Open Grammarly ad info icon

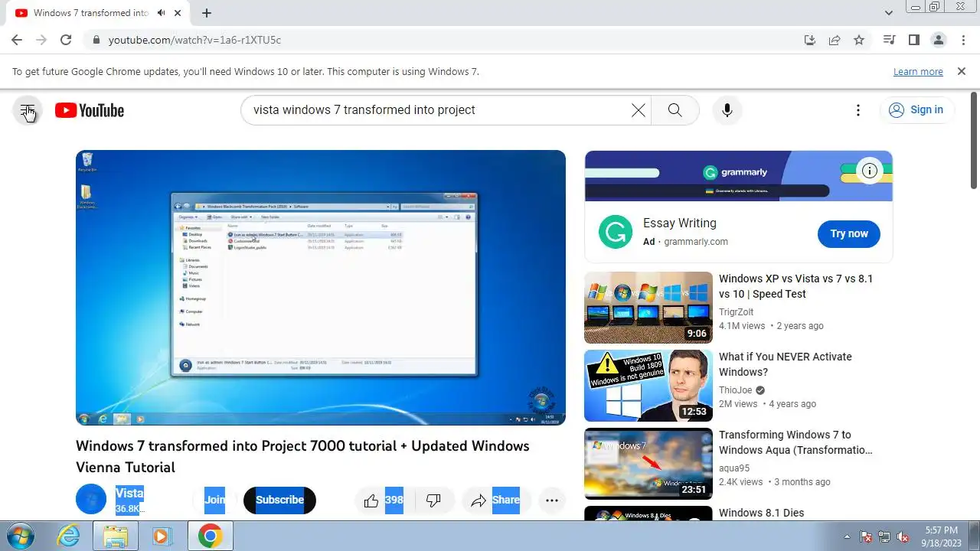pyautogui.click(x=869, y=171)
